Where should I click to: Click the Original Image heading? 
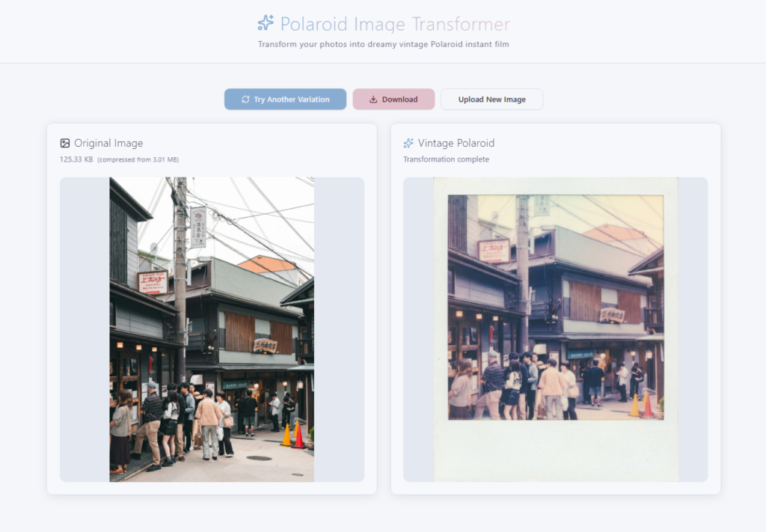click(x=108, y=143)
